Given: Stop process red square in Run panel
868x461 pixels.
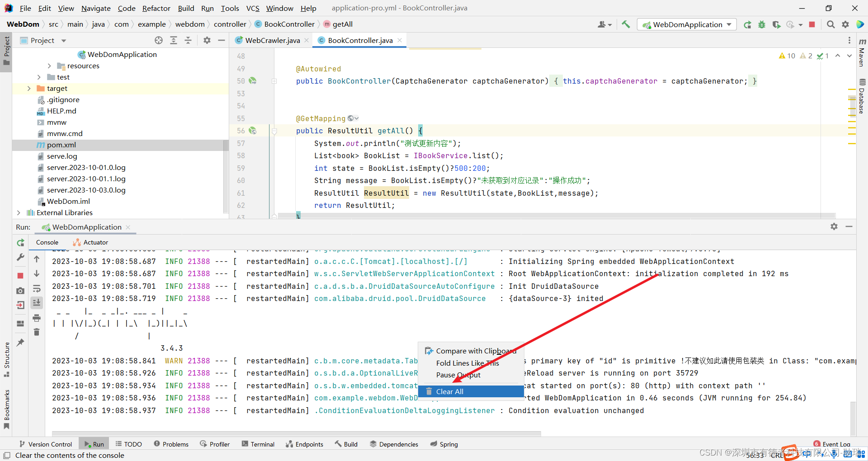Looking at the screenshot, I should 20,275.
